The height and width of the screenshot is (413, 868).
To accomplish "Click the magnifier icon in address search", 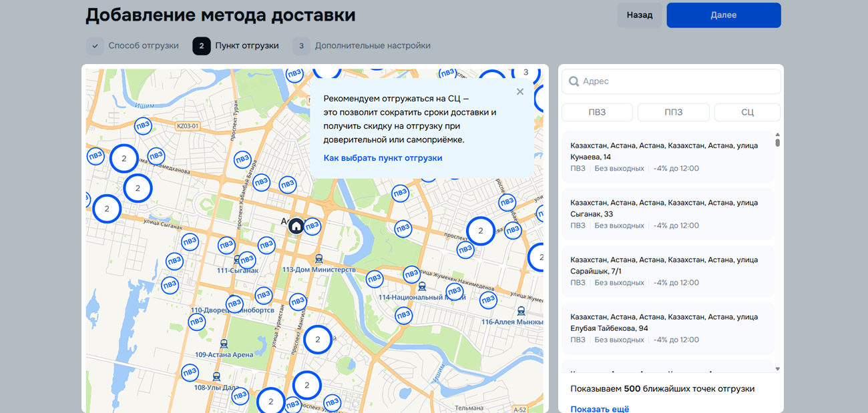I will (574, 81).
